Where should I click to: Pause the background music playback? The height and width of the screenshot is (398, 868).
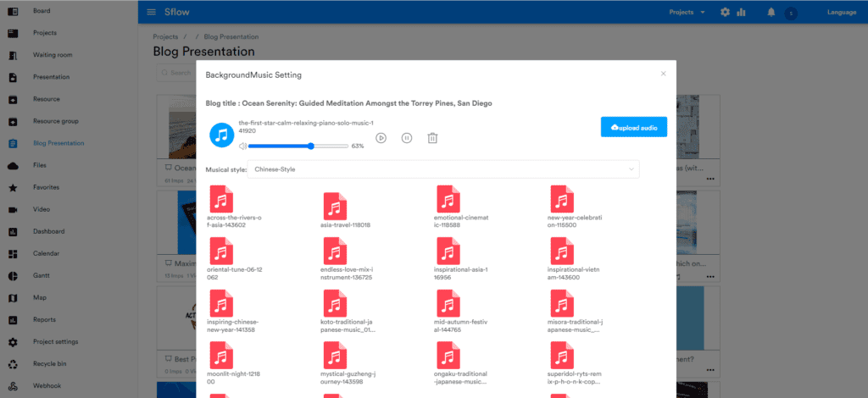click(407, 138)
